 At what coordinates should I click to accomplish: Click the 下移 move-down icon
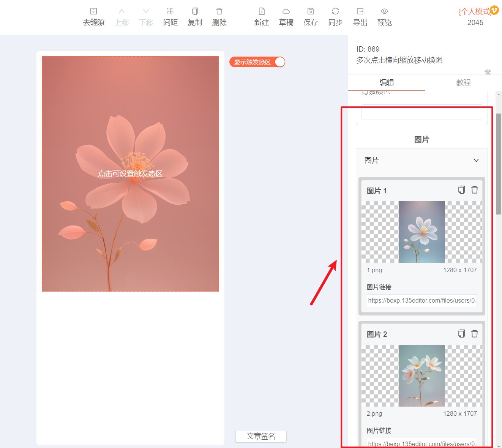(x=146, y=11)
